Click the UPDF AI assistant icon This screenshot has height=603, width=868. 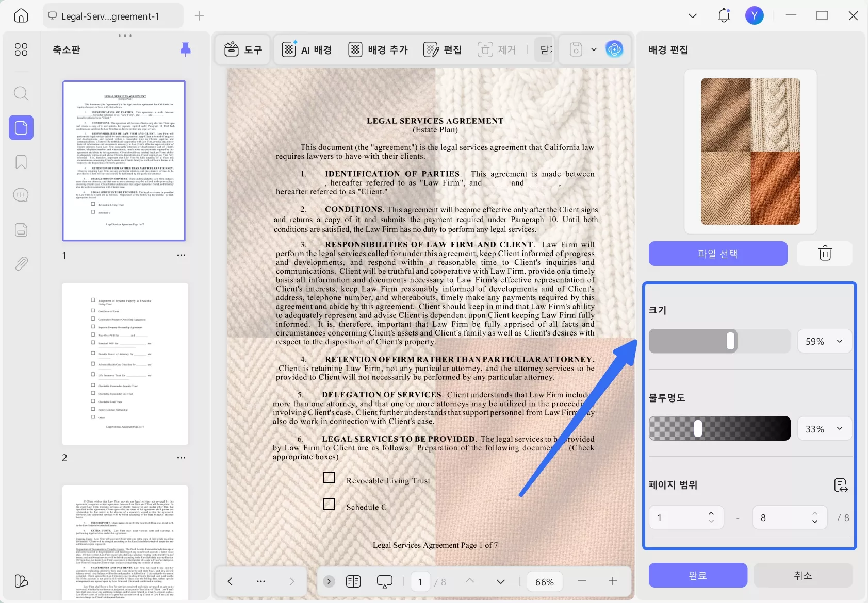coord(614,49)
